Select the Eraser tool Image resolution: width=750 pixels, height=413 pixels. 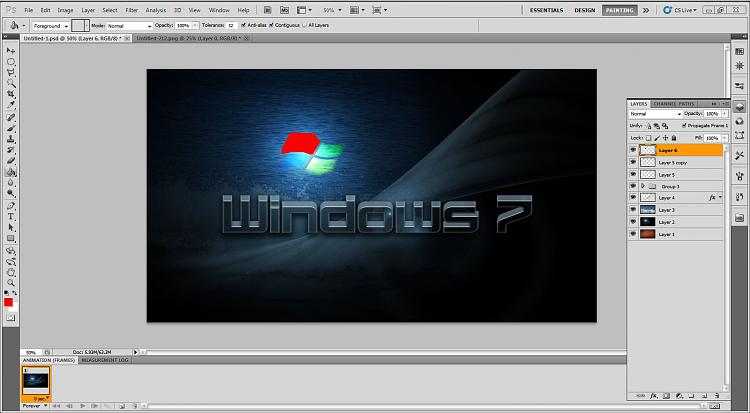(x=11, y=161)
